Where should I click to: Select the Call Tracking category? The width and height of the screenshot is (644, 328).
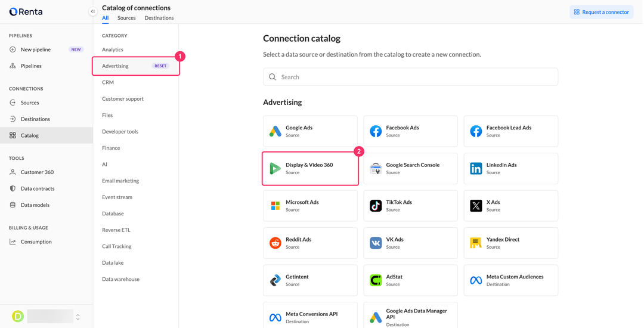coord(117,246)
